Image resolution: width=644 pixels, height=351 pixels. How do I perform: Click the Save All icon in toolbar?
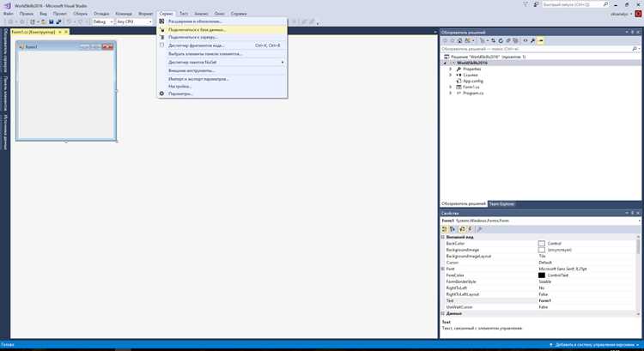[58, 21]
